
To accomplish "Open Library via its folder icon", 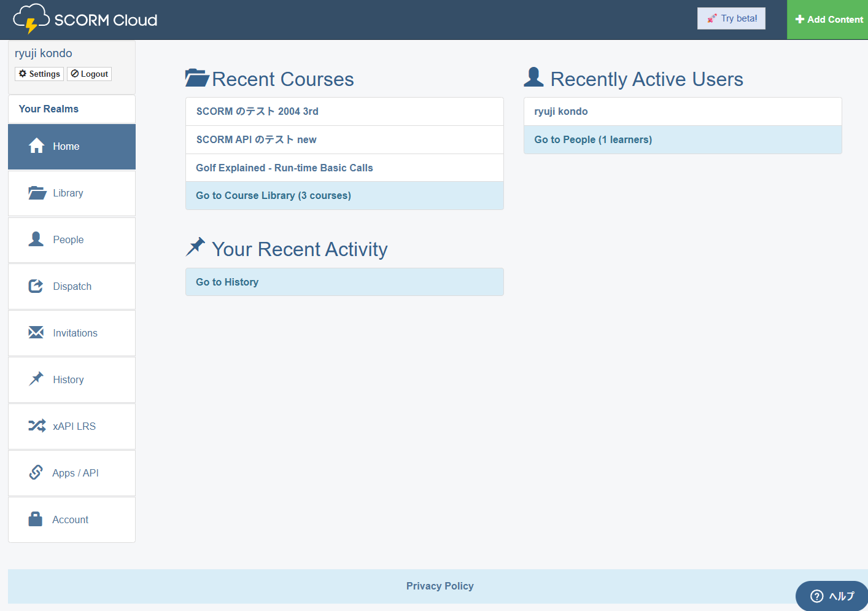I will click(37, 193).
